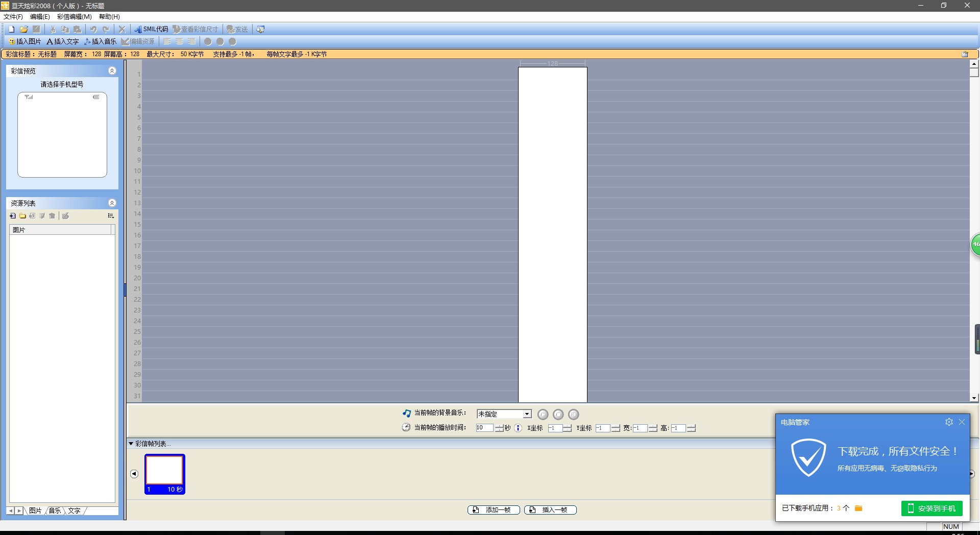Switch to the 音乐 resource tab
Viewport: 980px width, 535px height.
[x=55, y=510]
